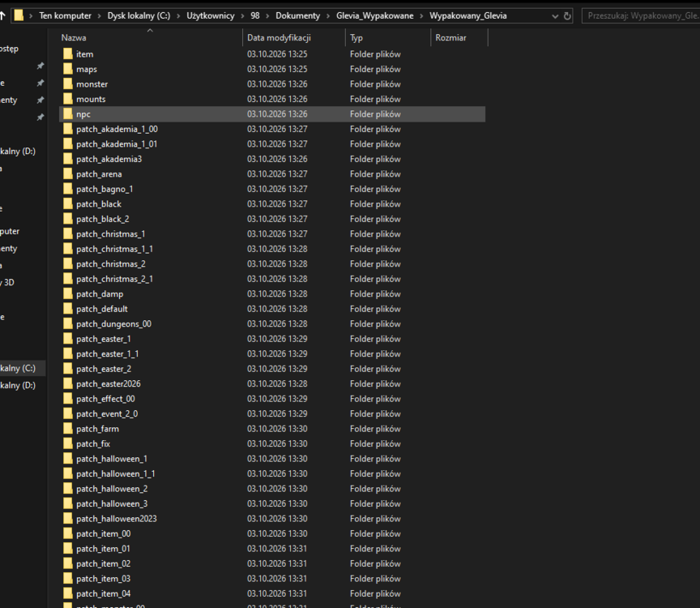700x608 pixels.
Task: Click the folder icon beside item
Action: pos(68,54)
